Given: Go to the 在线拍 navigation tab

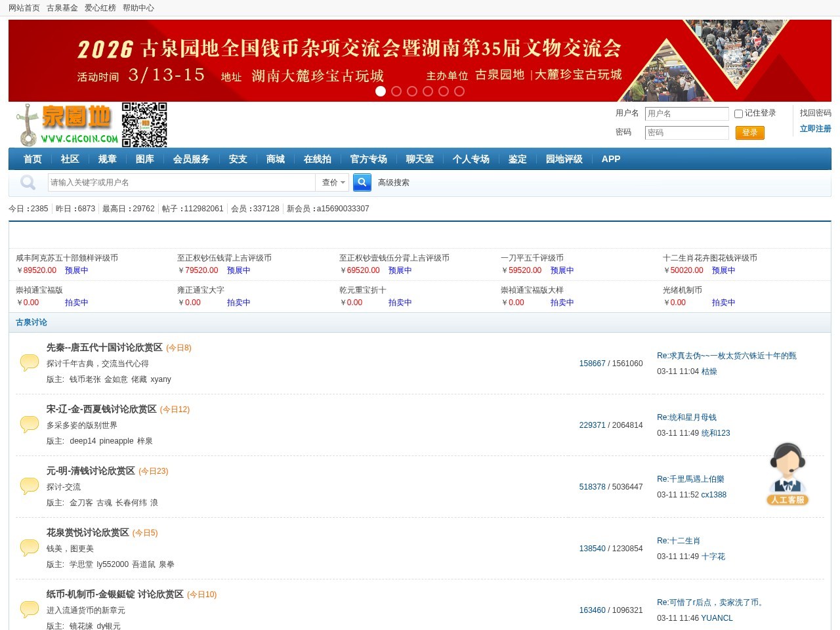Looking at the screenshot, I should click(x=317, y=159).
